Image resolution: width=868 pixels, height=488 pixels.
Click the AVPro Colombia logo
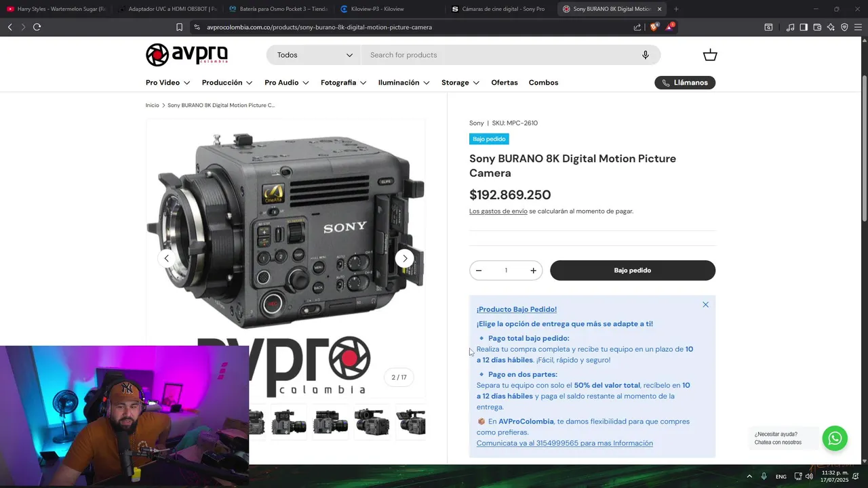coord(186,55)
